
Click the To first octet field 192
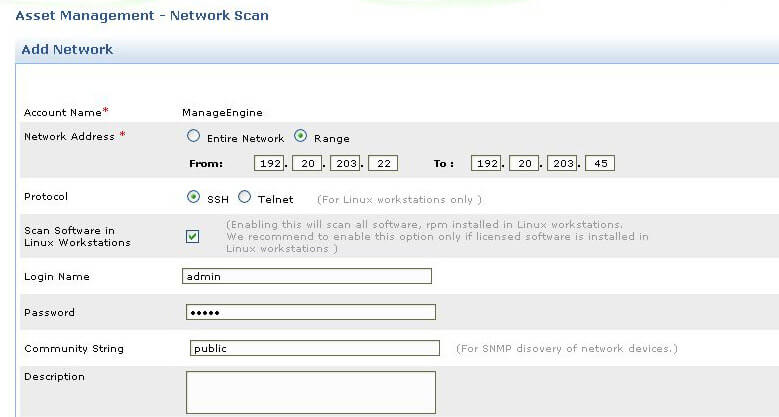tap(485, 163)
